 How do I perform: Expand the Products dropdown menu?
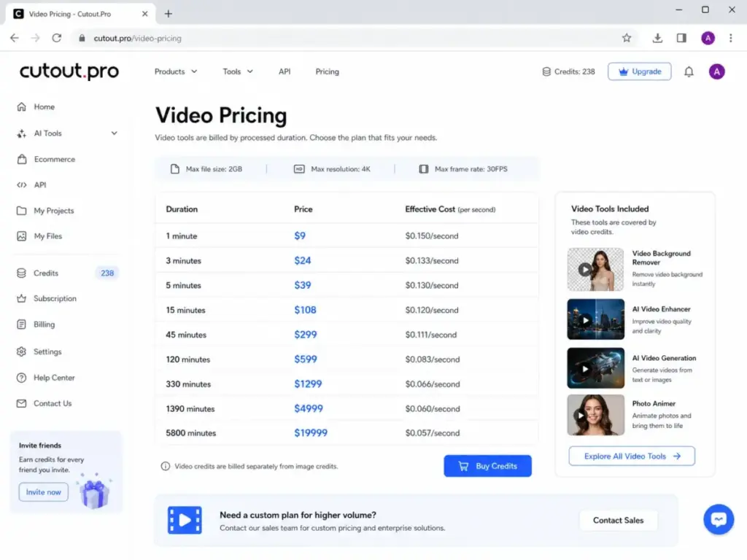click(x=176, y=71)
